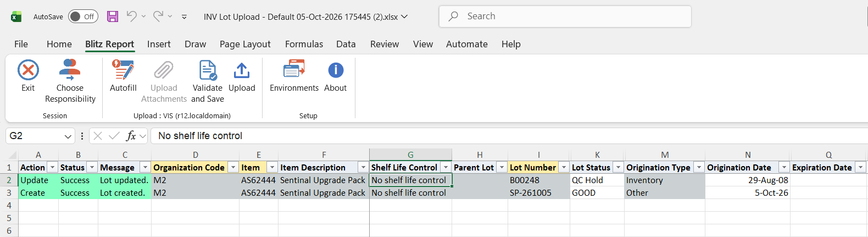Click in the Search box
The width and height of the screenshot is (868, 237).
click(x=565, y=16)
